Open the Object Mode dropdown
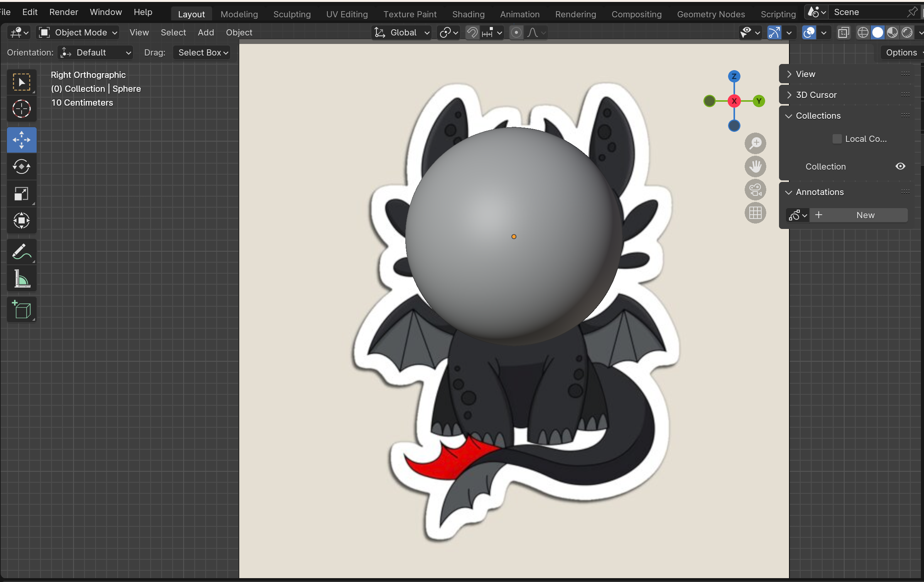 (x=78, y=32)
